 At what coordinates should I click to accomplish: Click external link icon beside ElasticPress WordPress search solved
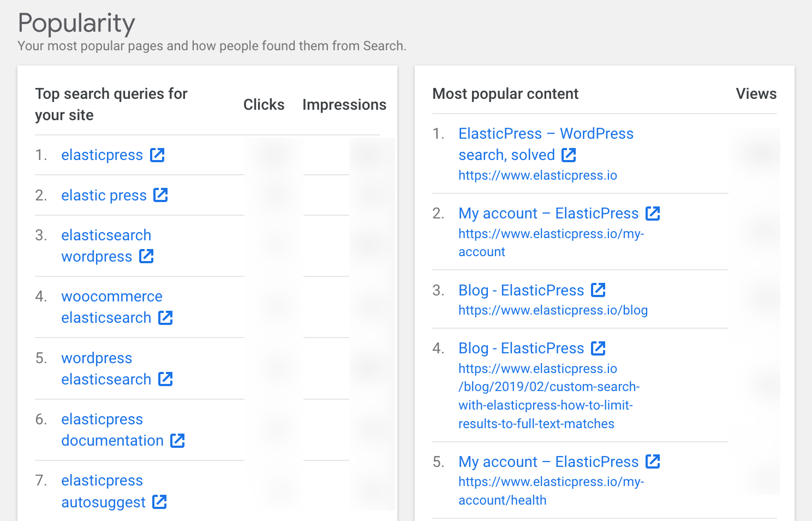pos(569,155)
